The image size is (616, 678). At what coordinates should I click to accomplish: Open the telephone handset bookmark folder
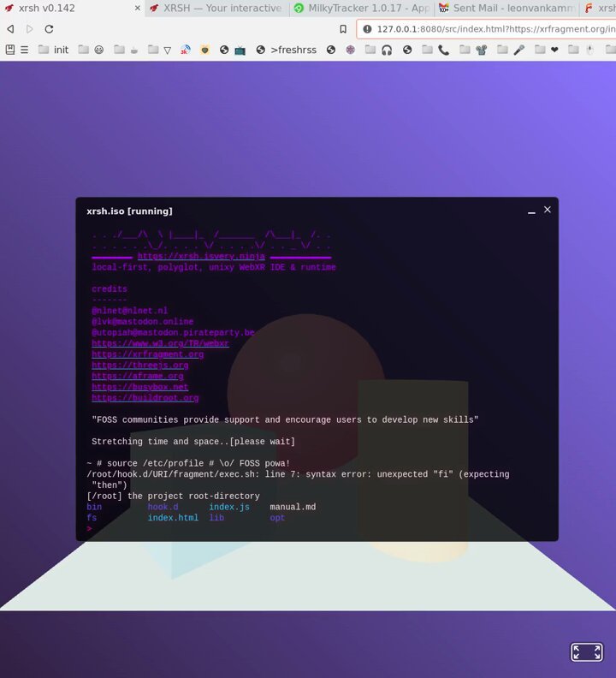tap(436, 50)
